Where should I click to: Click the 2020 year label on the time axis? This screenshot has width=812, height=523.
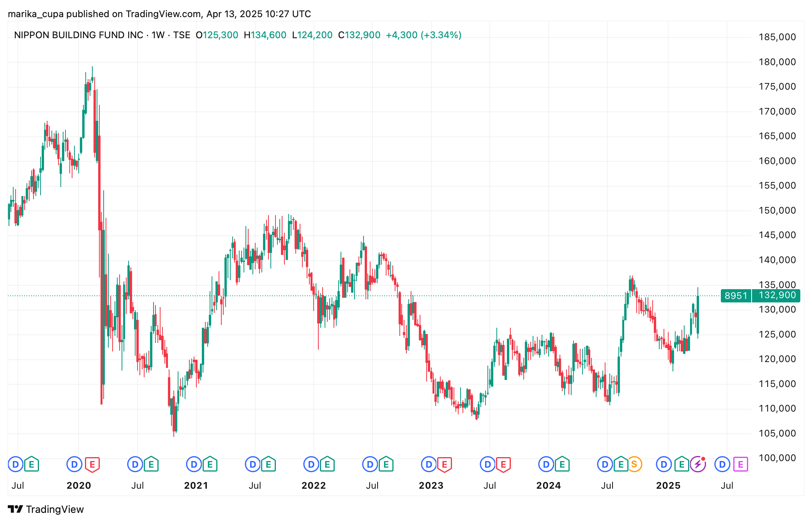(x=79, y=486)
